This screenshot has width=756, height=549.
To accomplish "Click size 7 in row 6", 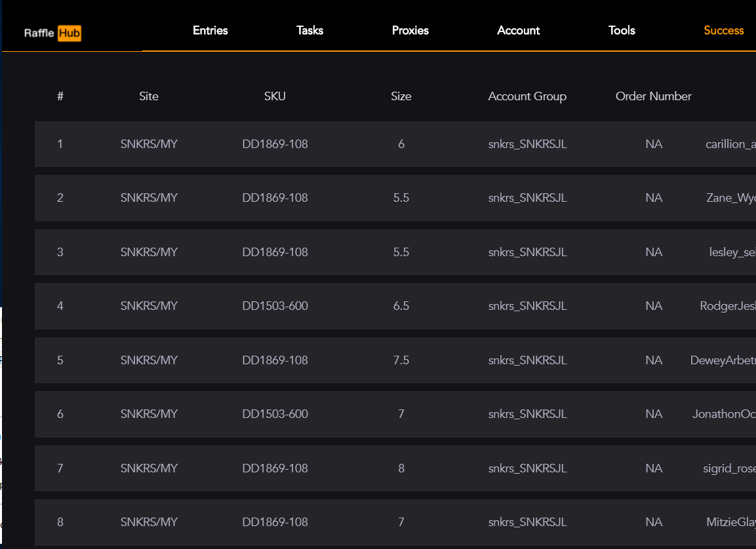I will point(401,414).
